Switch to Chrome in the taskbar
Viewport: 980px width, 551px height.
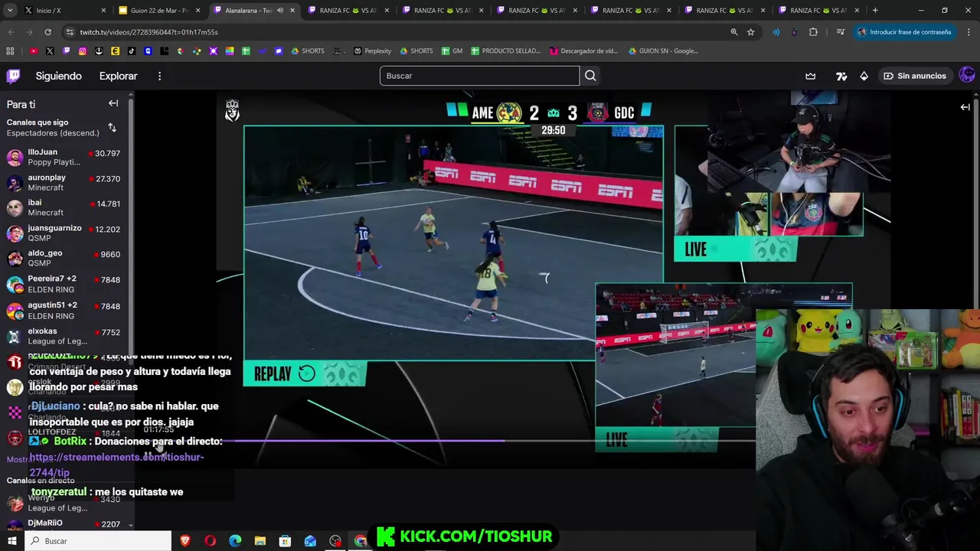[x=361, y=541]
